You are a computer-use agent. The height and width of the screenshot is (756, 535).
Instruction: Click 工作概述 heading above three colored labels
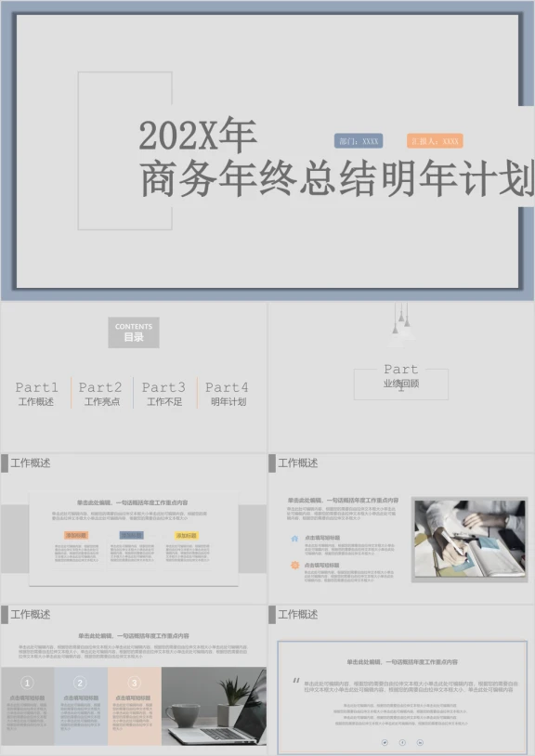pos(31,463)
